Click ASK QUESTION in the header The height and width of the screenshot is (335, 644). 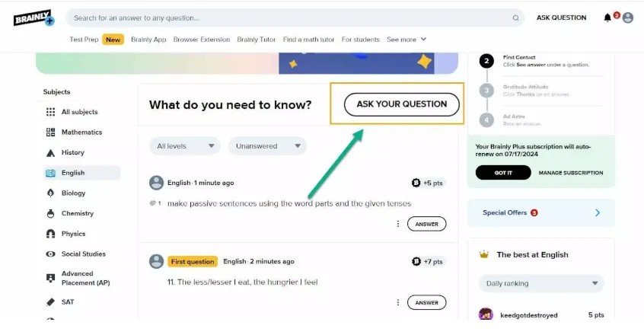(x=562, y=18)
